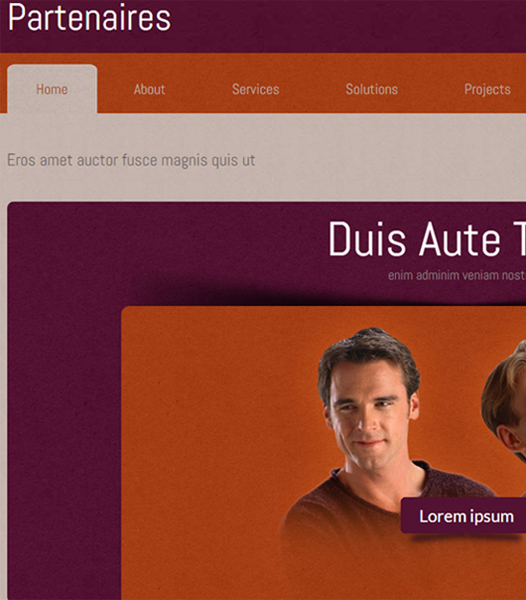526x600 pixels.
Task: Go to the Services page
Action: click(x=256, y=89)
